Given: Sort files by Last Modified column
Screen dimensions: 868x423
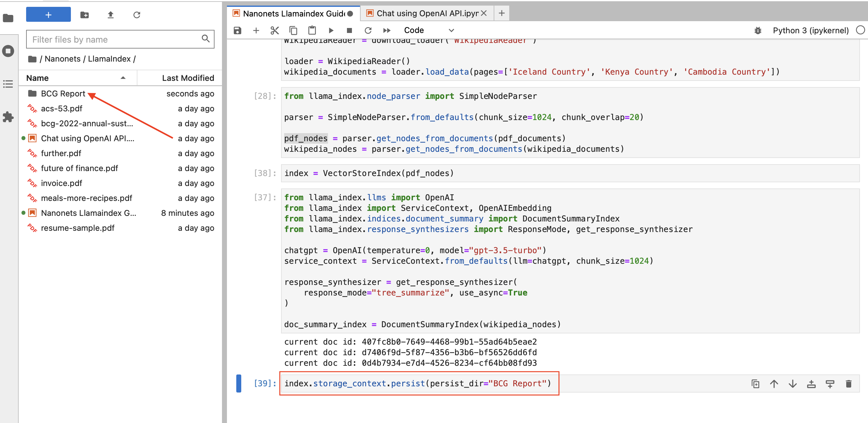Looking at the screenshot, I should pos(187,78).
